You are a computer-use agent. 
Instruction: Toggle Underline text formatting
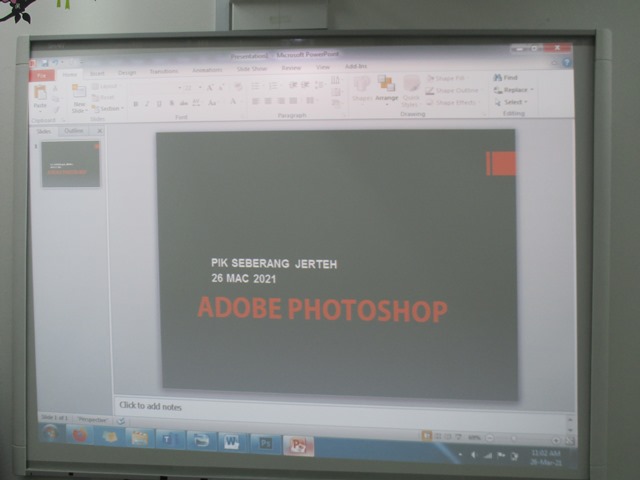click(159, 103)
